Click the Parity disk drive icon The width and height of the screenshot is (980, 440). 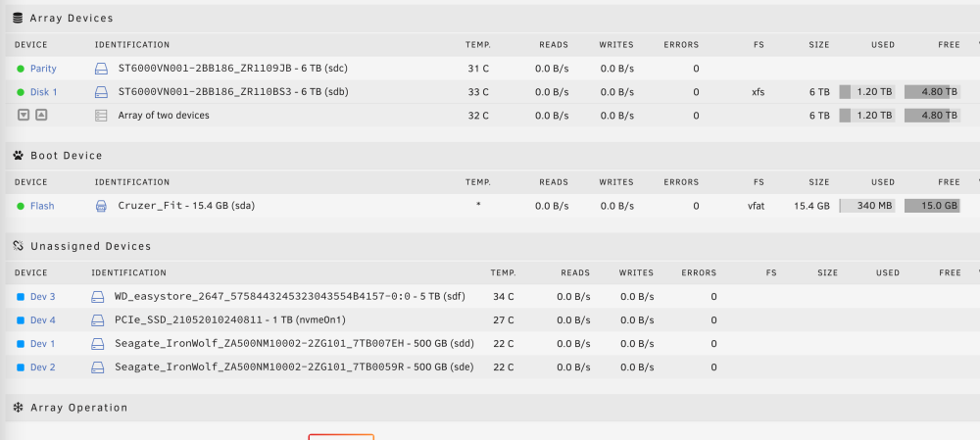click(x=101, y=69)
